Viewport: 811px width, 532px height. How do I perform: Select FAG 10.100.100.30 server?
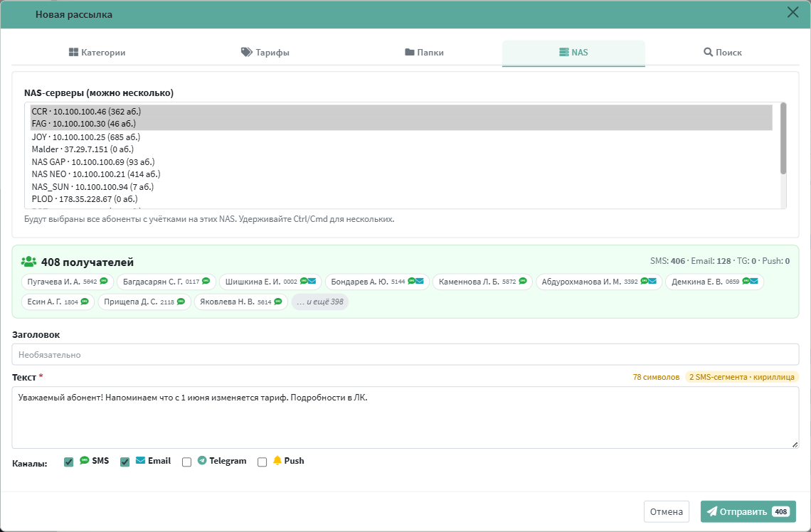(x=401, y=124)
